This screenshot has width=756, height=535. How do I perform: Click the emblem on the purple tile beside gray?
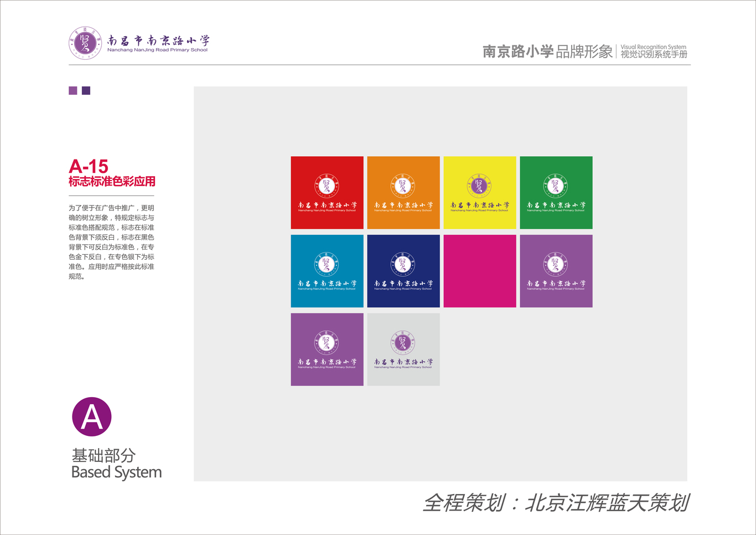[x=327, y=343]
